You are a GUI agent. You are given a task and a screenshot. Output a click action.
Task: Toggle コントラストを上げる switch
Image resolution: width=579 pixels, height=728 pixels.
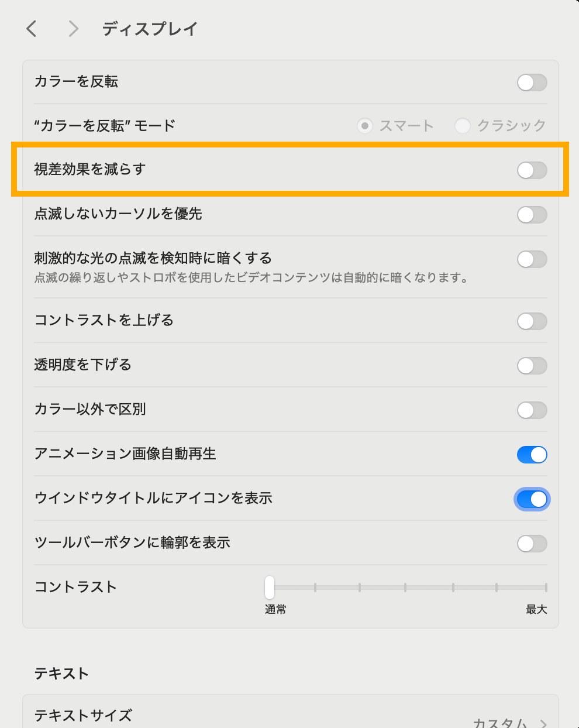point(532,321)
